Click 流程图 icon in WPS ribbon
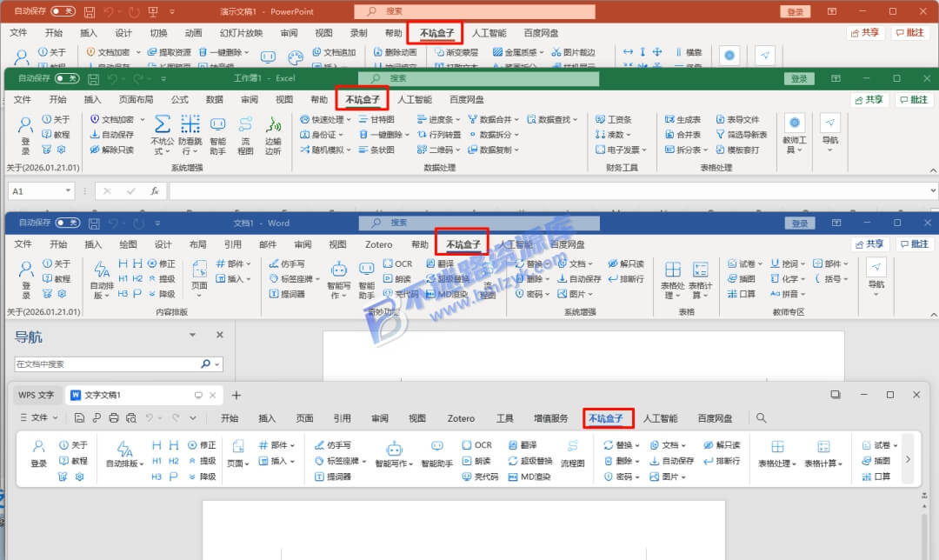The height and width of the screenshot is (560, 939). click(572, 446)
